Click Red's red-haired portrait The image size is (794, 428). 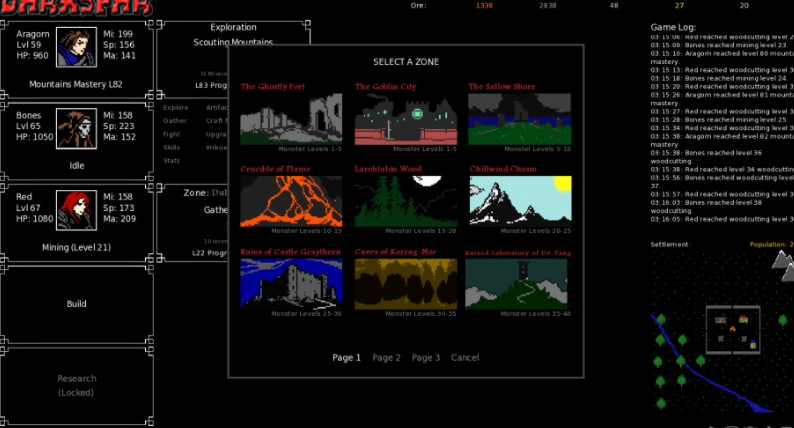76,210
